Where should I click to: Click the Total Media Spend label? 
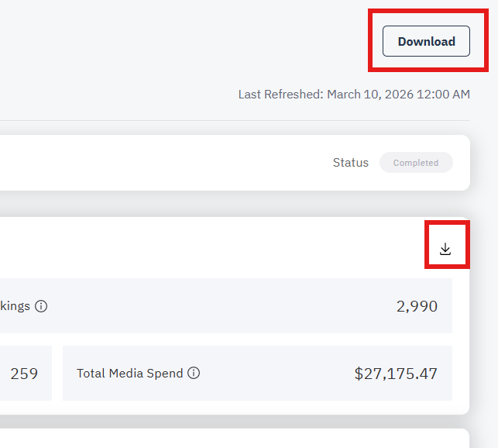[x=130, y=373]
